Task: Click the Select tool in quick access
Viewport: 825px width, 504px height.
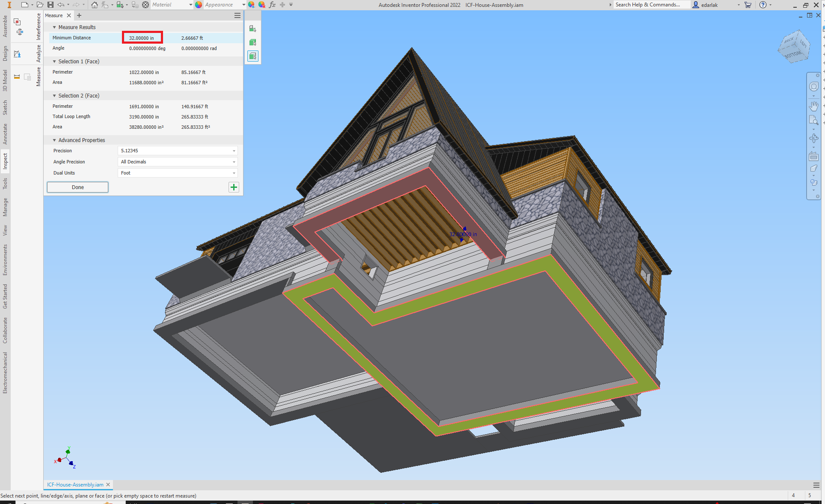Action: [120, 5]
